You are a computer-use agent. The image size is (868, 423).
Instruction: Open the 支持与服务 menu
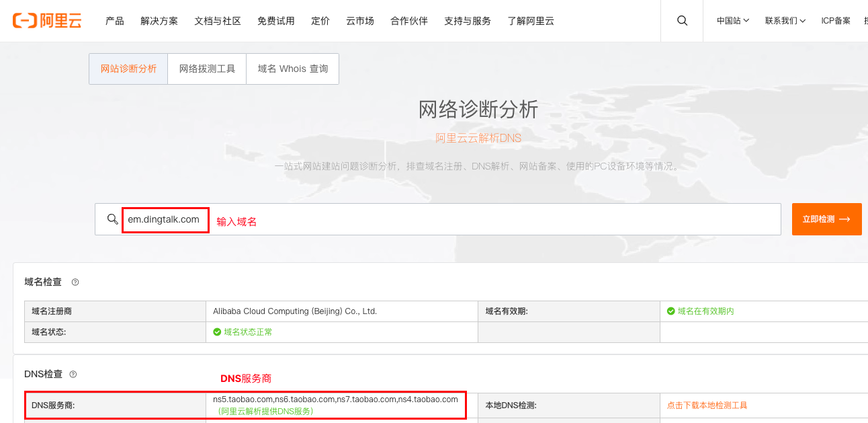468,21
